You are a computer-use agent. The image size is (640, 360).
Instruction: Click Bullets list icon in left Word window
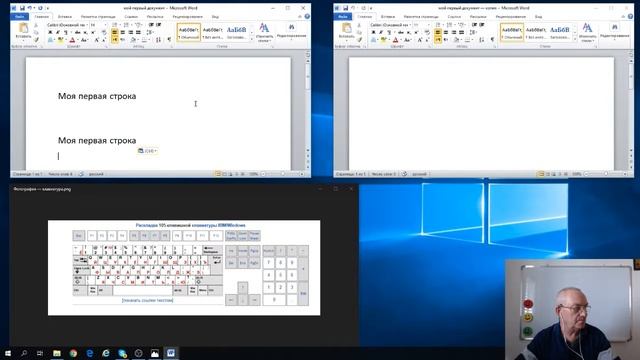[x=115, y=25]
